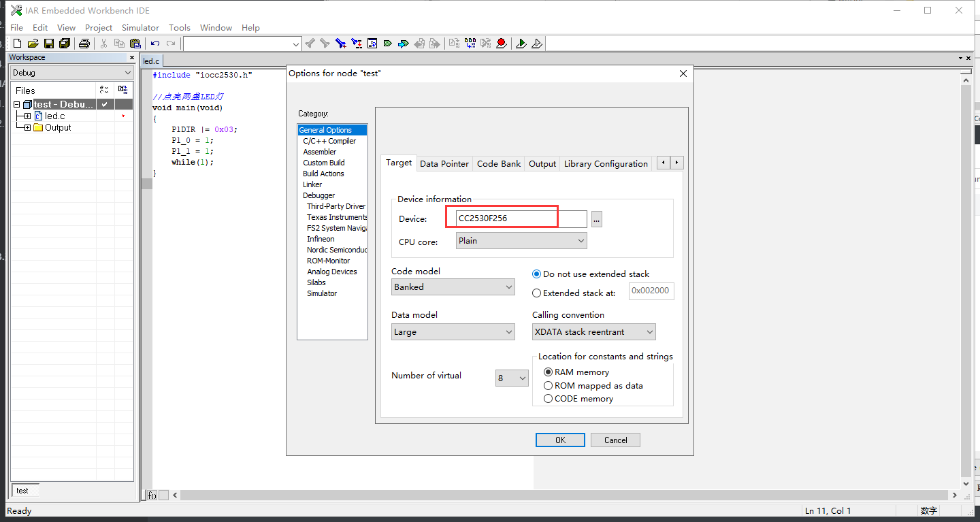Screen dimensions: 980x522
Task: Click the Device field showing CC2530F256
Action: (521, 218)
